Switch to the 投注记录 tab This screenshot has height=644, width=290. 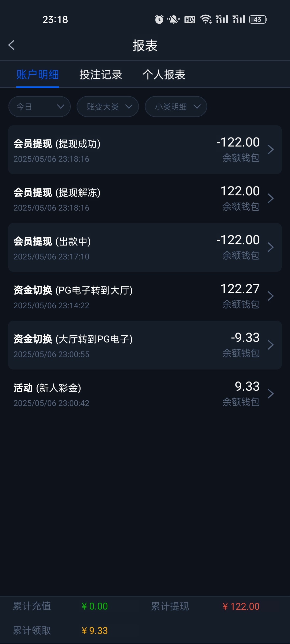[x=101, y=75]
